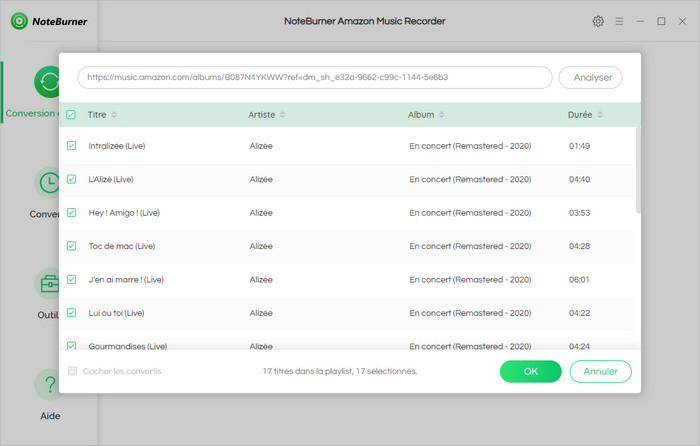Select the Conversion sidebar label
Viewport: 700px width, 446px height.
(x=30, y=113)
